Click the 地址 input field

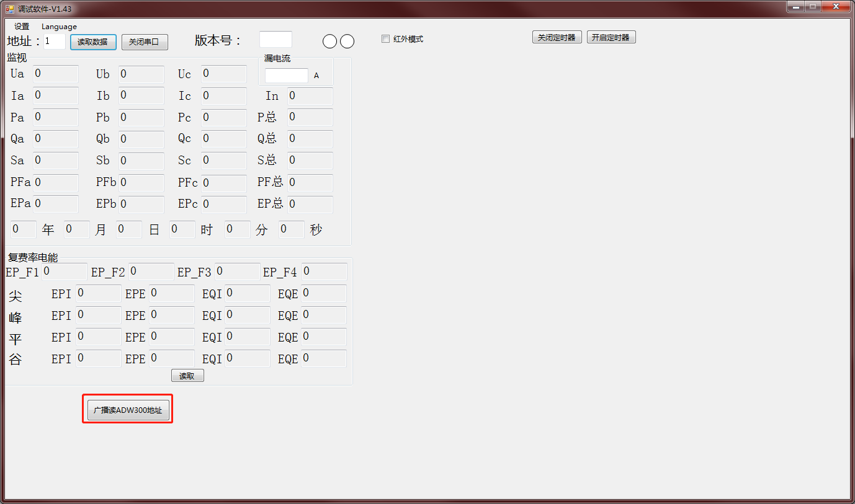55,42
